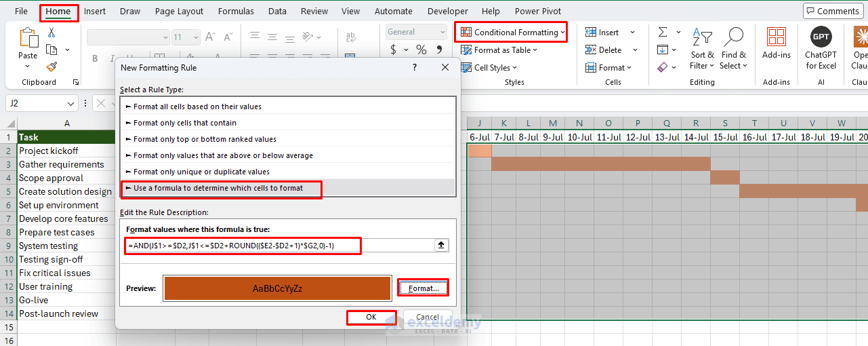Open the Developer tab
This screenshot has height=346, width=868.
click(x=447, y=12)
